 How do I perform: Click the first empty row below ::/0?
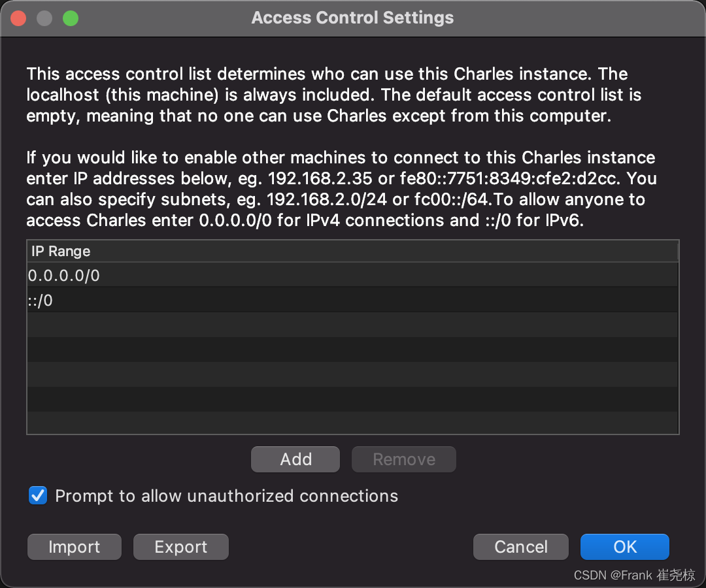352,325
